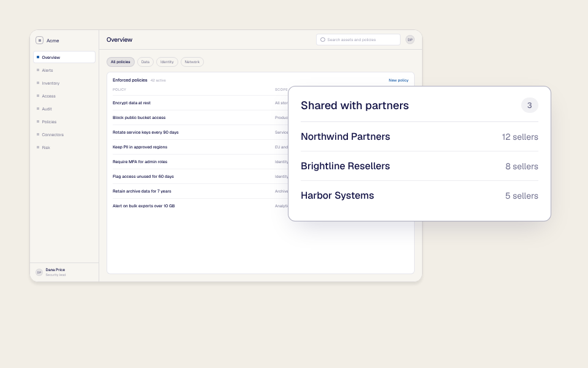This screenshot has width=588, height=368.
Task: Navigate to Access in the sidebar
Action: [64, 96]
